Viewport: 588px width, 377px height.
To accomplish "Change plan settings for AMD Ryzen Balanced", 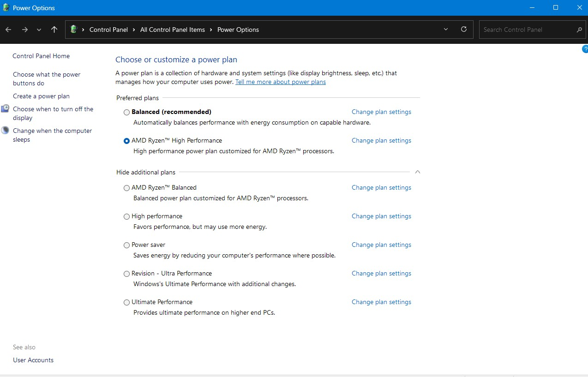I will pyautogui.click(x=381, y=187).
